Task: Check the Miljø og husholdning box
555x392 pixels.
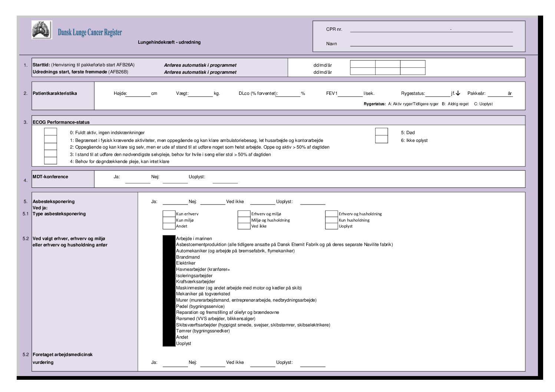Action: tap(244, 220)
